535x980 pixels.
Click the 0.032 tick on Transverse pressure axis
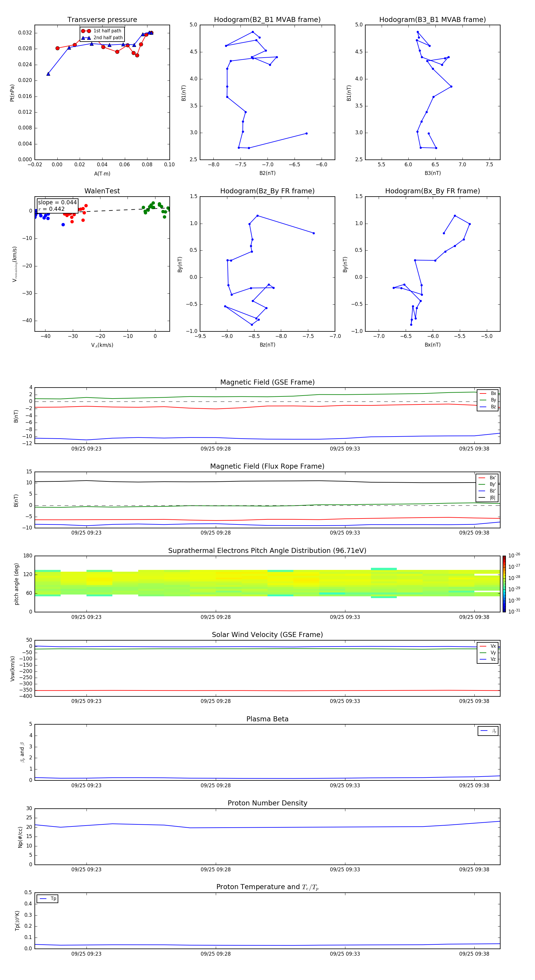tap(25, 33)
